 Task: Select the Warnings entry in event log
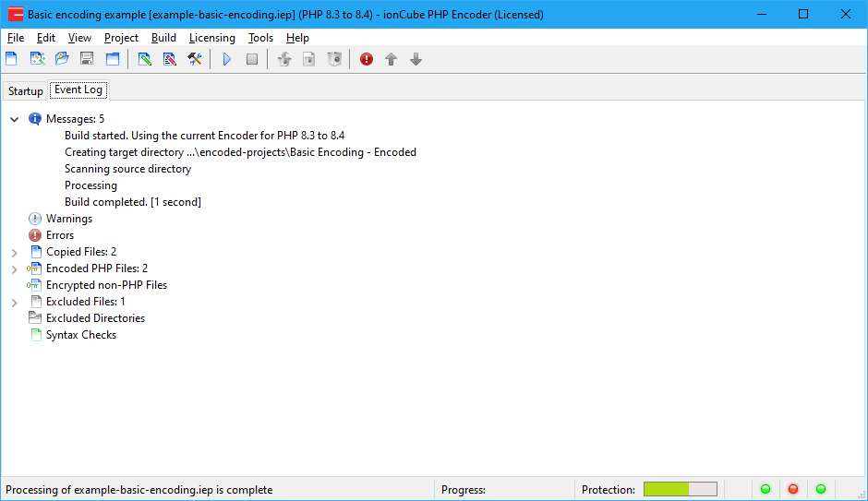[68, 219]
